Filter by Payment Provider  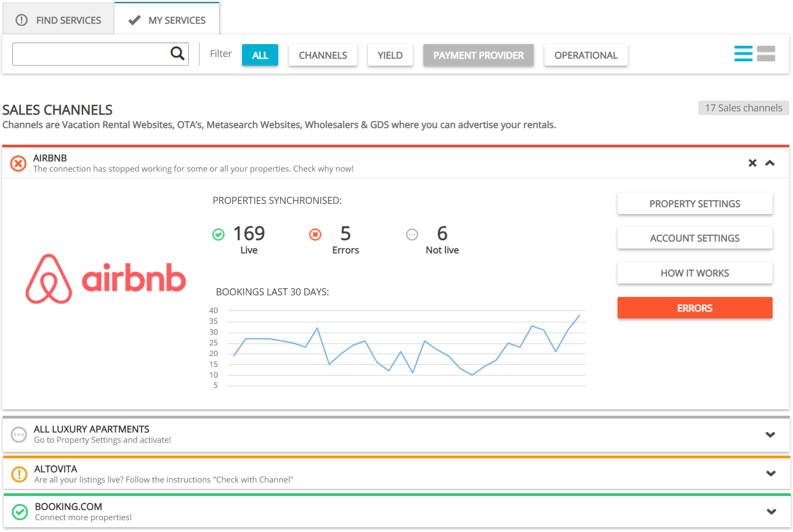(x=478, y=55)
